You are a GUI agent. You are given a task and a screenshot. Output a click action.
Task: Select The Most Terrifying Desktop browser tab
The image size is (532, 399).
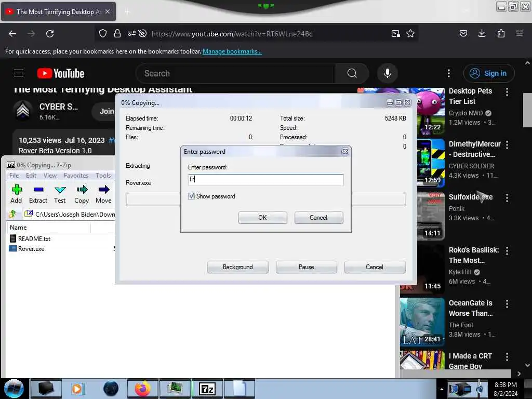58,11
